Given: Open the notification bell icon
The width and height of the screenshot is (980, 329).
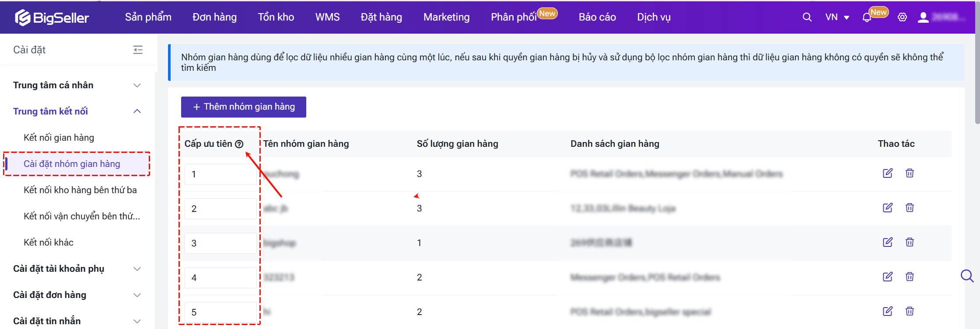Looking at the screenshot, I should (x=866, y=17).
